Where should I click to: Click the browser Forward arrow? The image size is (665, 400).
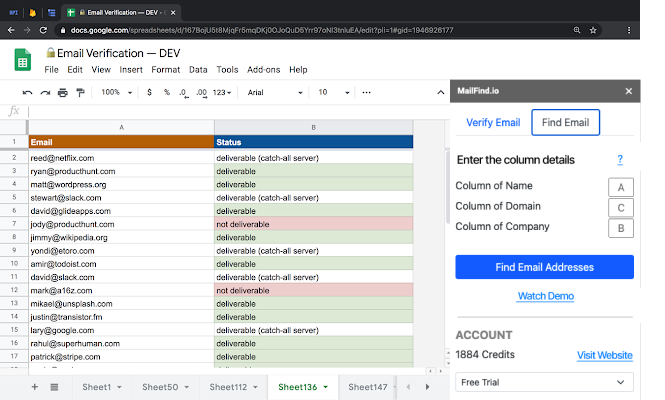pyautogui.click(x=27, y=30)
